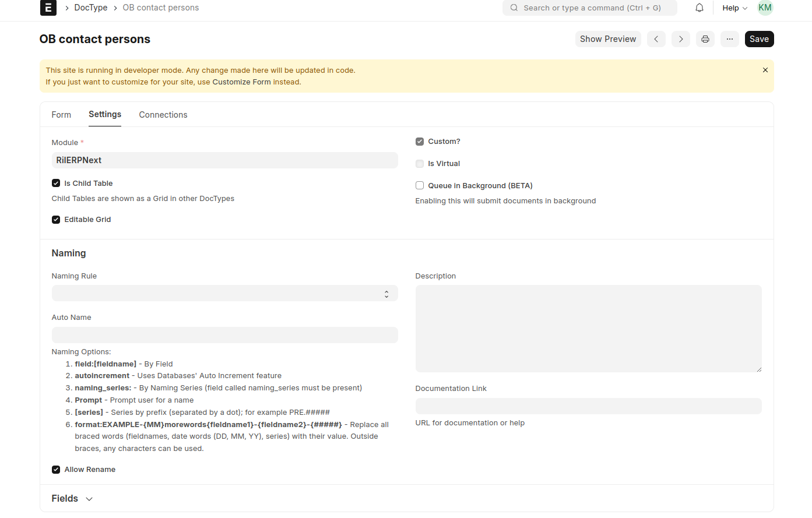Focus the search command bar
The image size is (812, 518).
click(590, 8)
